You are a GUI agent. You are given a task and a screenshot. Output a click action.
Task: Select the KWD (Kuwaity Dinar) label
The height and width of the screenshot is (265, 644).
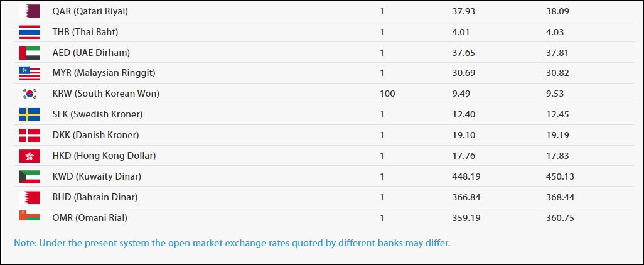(97, 176)
